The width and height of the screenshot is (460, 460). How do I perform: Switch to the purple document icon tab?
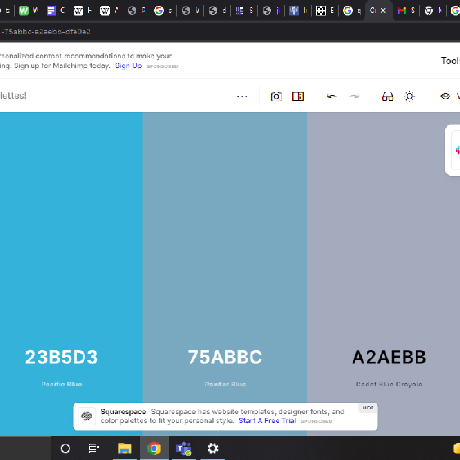coord(51,11)
